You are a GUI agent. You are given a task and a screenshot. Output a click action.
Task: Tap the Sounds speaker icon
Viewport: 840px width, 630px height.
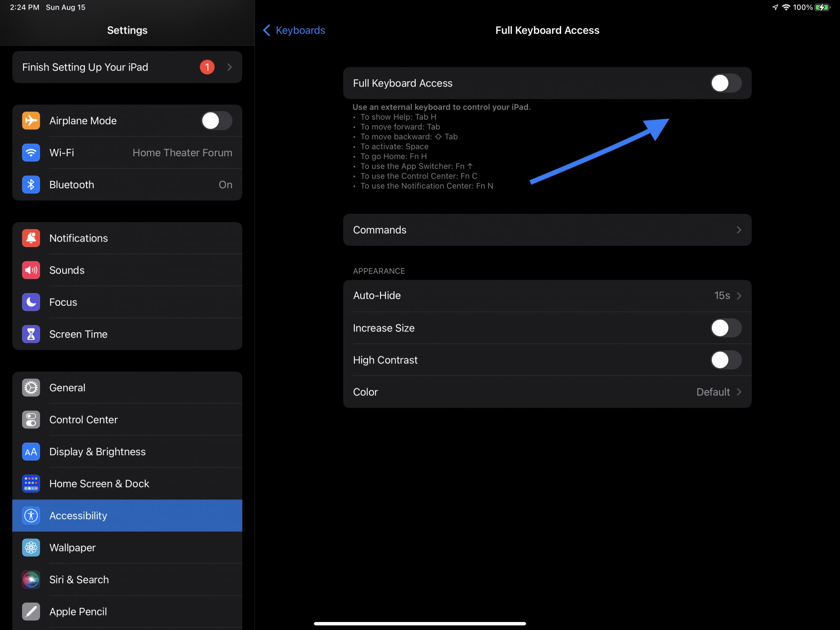pyautogui.click(x=31, y=270)
